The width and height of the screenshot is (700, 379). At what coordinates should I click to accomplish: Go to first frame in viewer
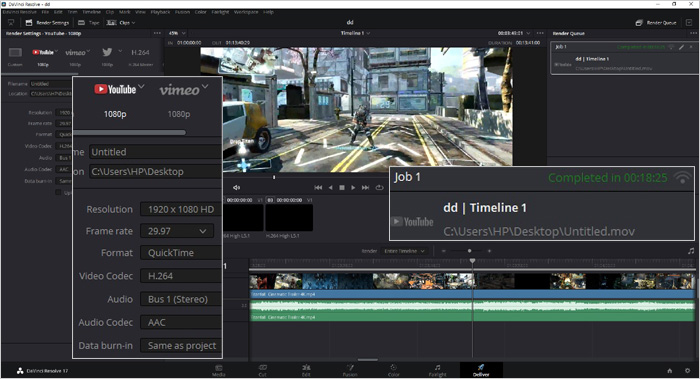pyautogui.click(x=318, y=187)
